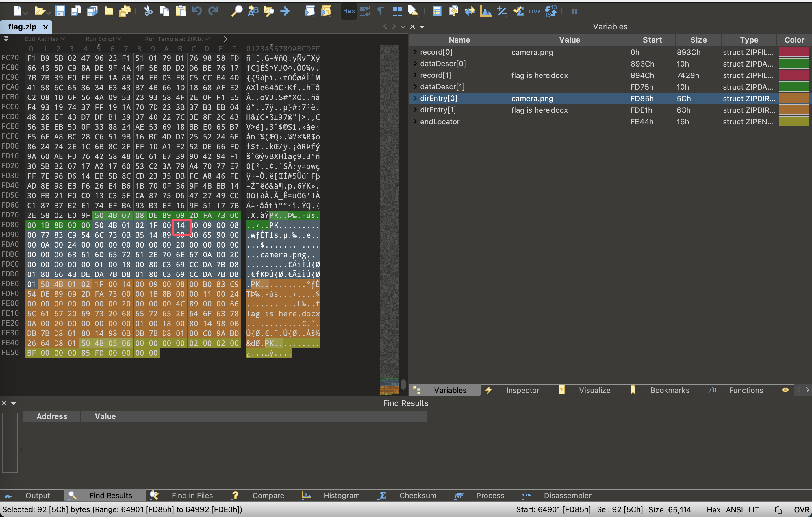Open Histogram from the toolbar chart icon
This screenshot has width=812, height=517.
click(x=485, y=11)
